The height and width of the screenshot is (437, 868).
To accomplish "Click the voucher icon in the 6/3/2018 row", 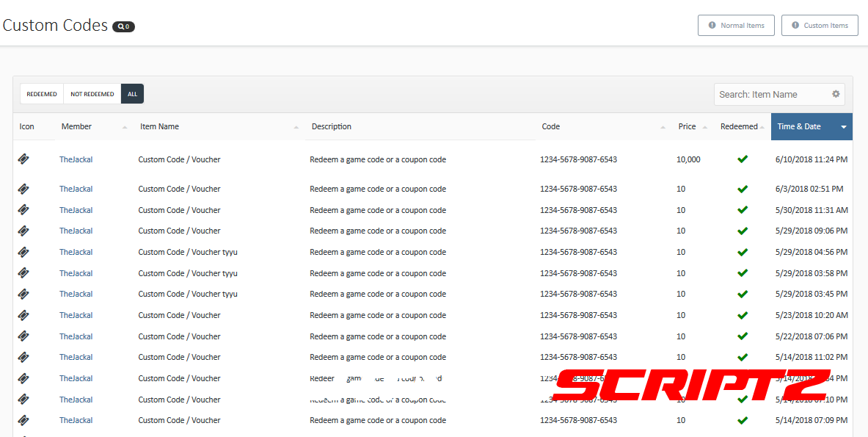I will click(23, 189).
